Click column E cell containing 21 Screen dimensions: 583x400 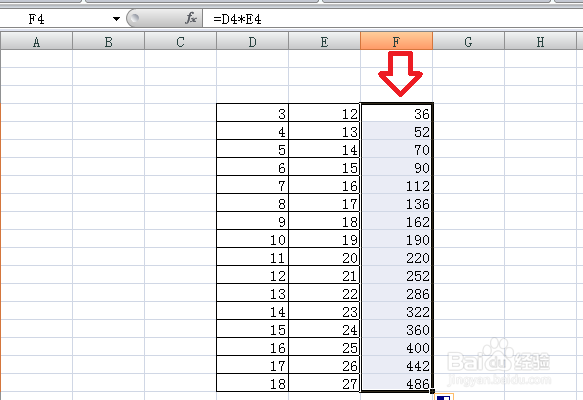324,275
